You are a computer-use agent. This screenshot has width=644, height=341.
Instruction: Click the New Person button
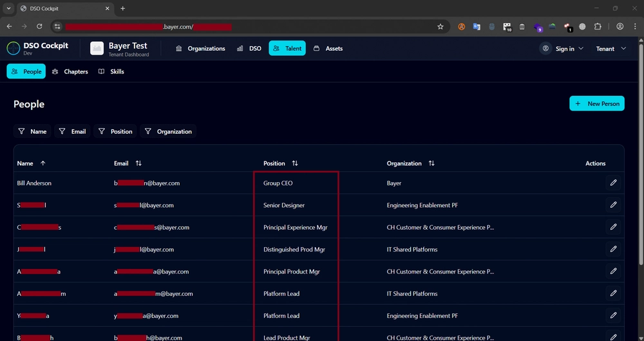click(x=597, y=104)
